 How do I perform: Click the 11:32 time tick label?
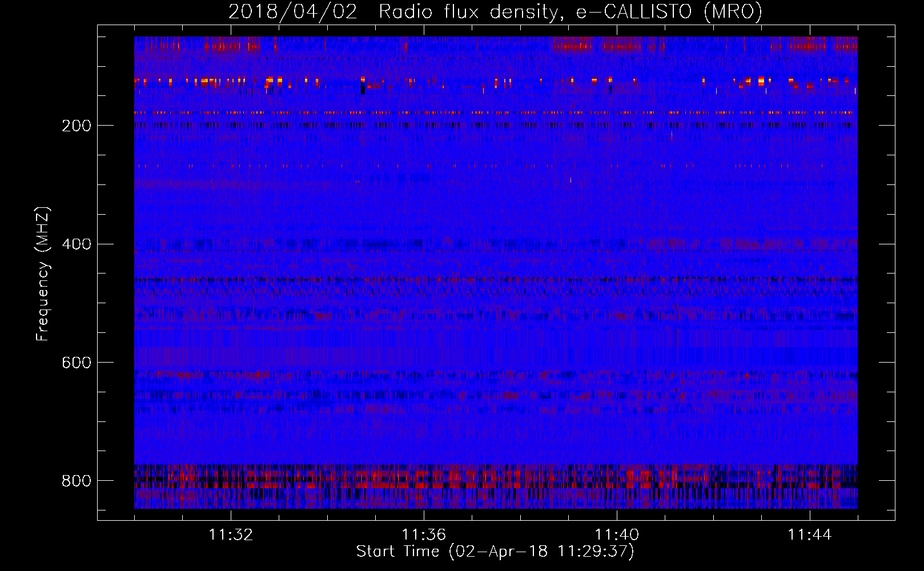(231, 535)
